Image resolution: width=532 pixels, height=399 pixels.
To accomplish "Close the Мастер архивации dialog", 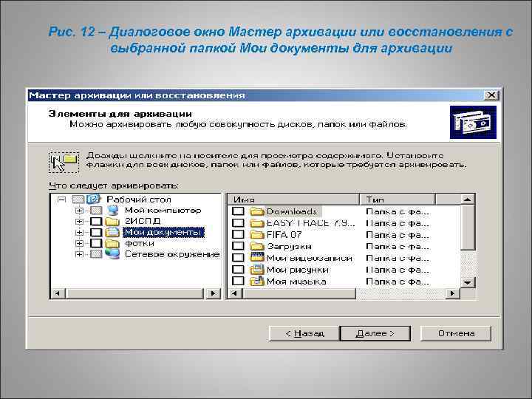I will point(491,95).
